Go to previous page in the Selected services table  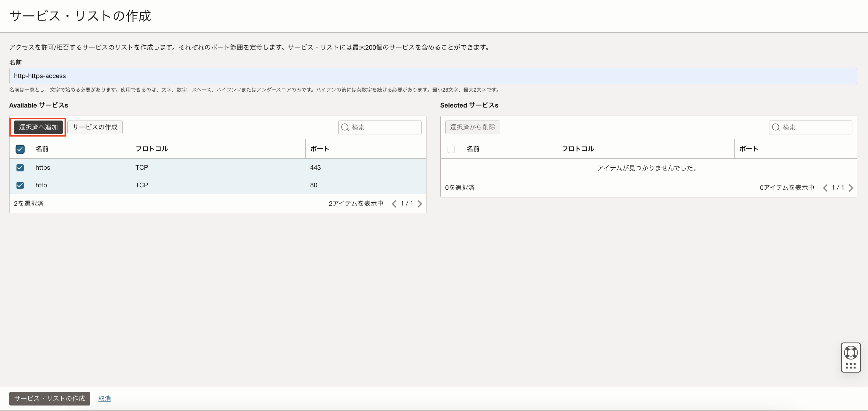[x=825, y=188]
